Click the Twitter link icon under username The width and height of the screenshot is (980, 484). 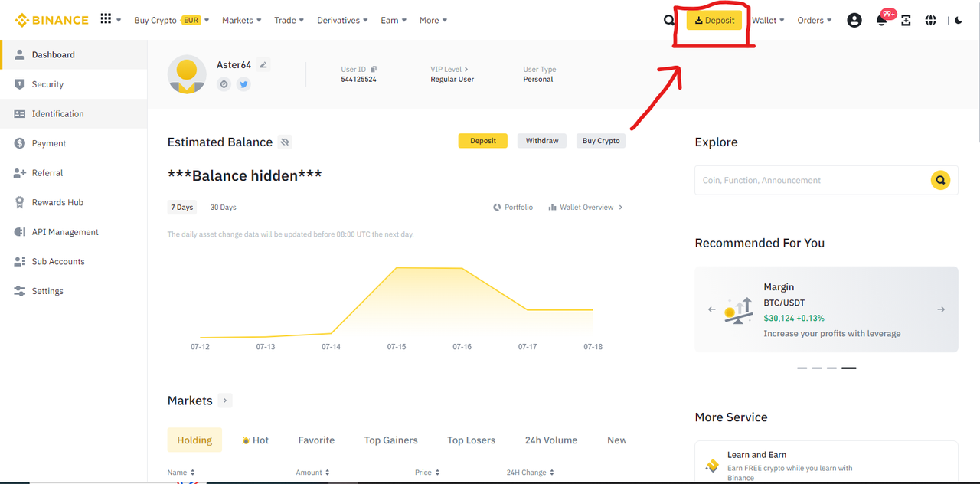point(243,84)
